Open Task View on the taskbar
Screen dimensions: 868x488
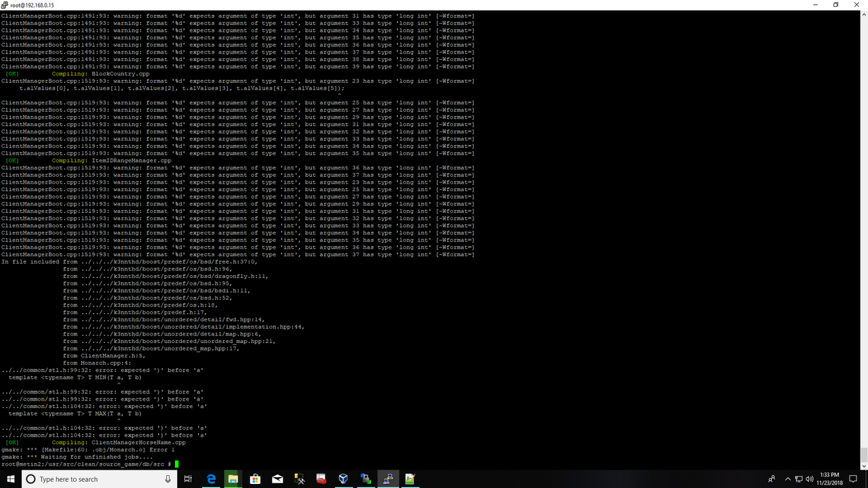[x=189, y=479]
